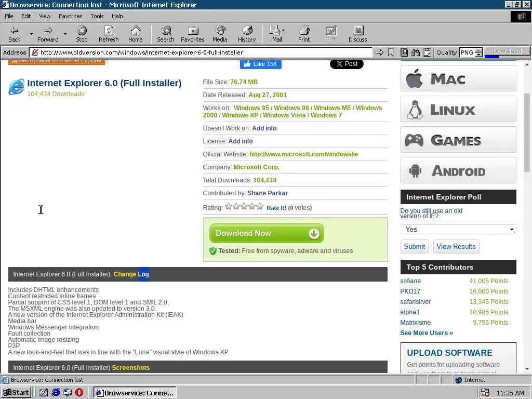This screenshot has width=532, height=399.
Task: Open the Edit menu
Action: 26,16
